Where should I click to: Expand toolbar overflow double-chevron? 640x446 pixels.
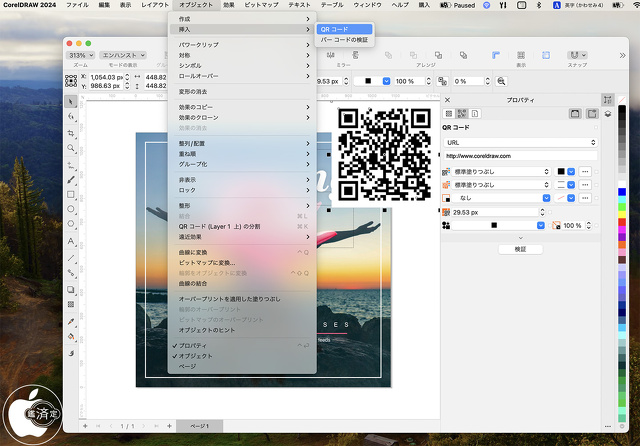click(622, 55)
